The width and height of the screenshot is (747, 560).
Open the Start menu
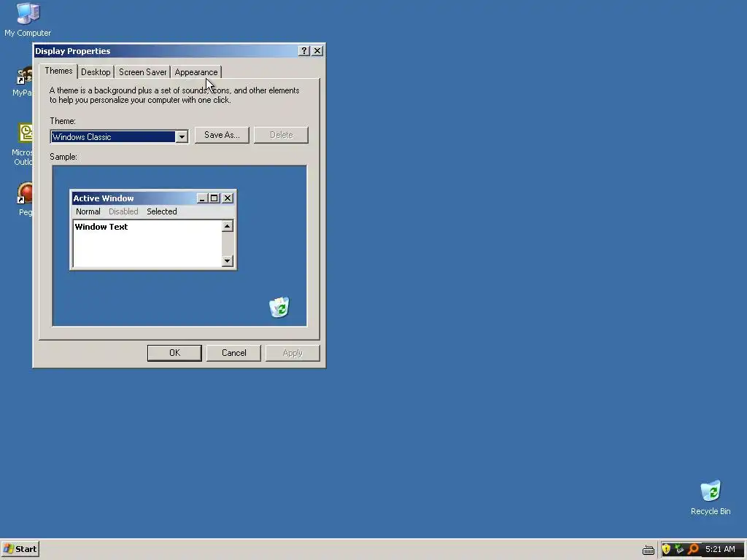tap(20, 549)
